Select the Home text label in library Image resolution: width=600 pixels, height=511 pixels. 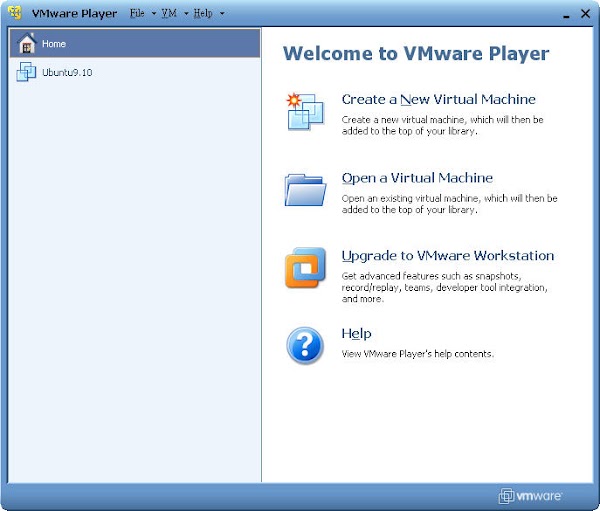click(54, 44)
